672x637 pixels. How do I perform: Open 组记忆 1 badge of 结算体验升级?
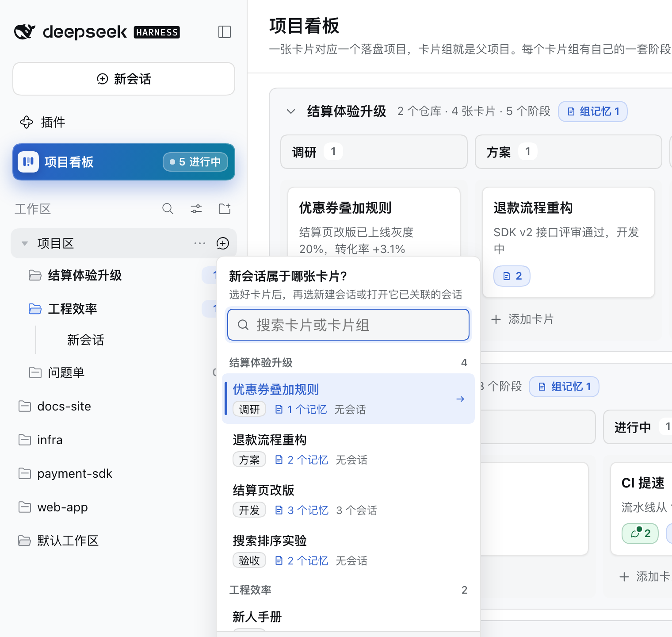(593, 111)
